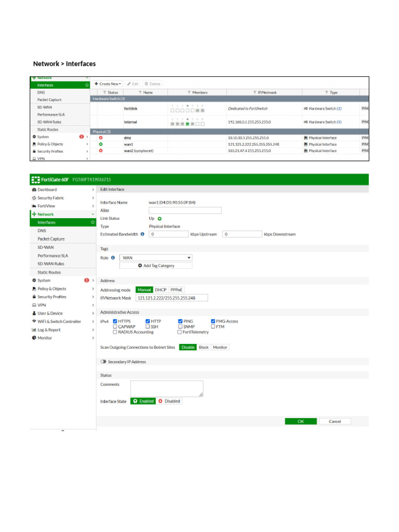This screenshot has height=532, width=399.
Task: Click the Alias input field
Action: point(185,210)
